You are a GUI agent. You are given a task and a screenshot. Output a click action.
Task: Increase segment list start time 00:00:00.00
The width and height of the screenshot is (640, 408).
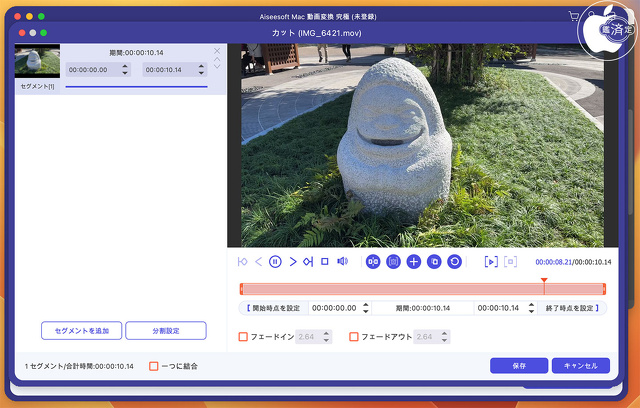125,66
